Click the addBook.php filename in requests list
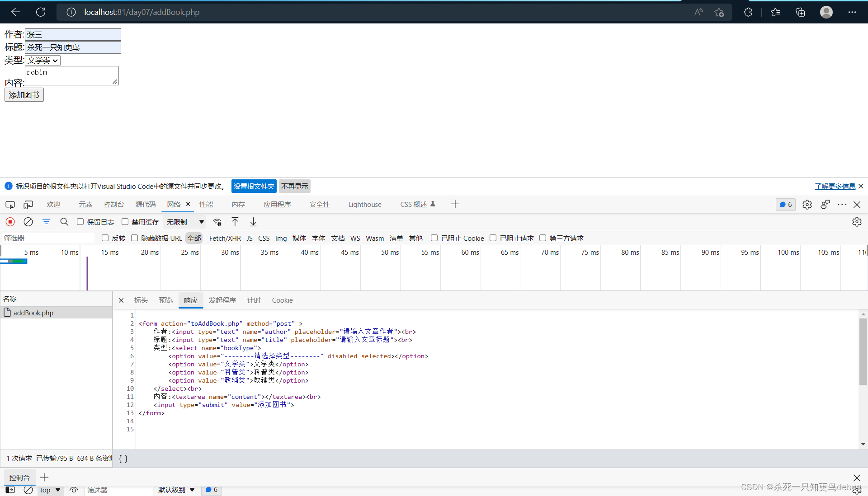This screenshot has width=868, height=496. click(33, 312)
